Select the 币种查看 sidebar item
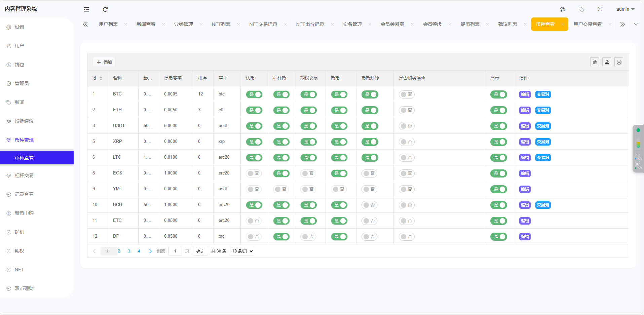This screenshot has width=644, height=315. (x=37, y=158)
